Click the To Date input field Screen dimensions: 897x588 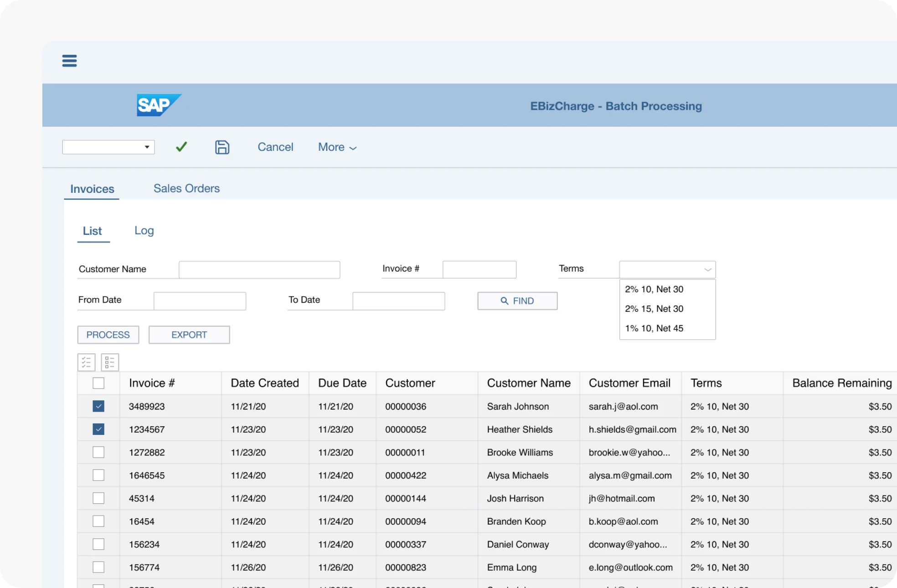399,301
